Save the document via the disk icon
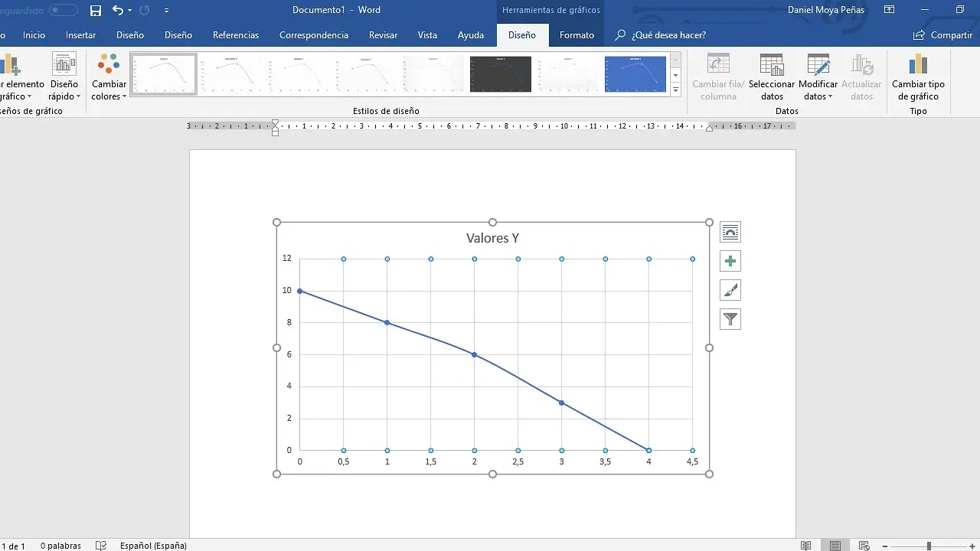This screenshot has width=980, height=551. pos(95,10)
